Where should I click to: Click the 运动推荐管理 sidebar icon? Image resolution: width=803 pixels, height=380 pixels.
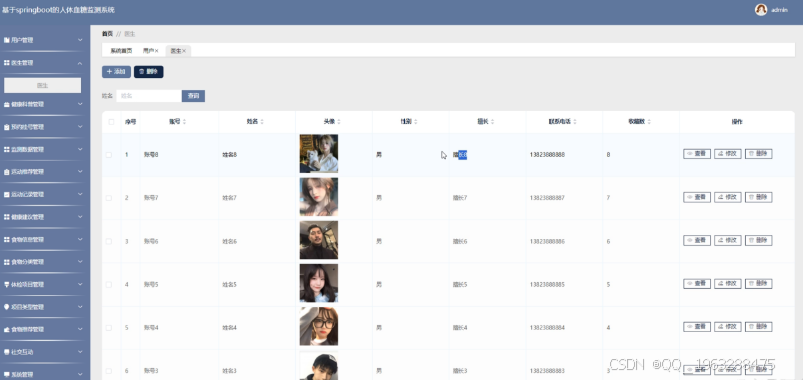point(7,172)
